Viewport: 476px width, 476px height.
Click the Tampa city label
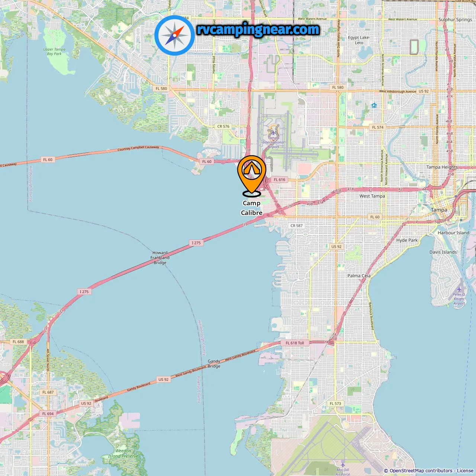(439, 210)
